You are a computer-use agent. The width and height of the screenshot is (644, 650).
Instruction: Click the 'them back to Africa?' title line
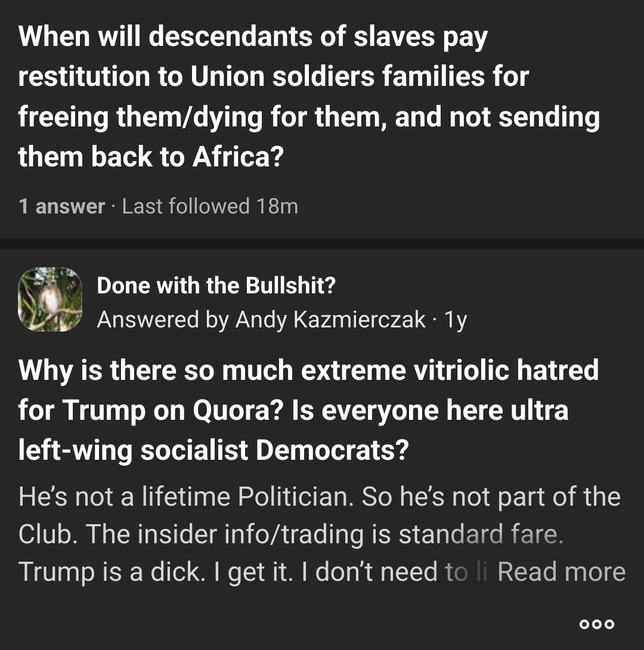[x=150, y=156]
